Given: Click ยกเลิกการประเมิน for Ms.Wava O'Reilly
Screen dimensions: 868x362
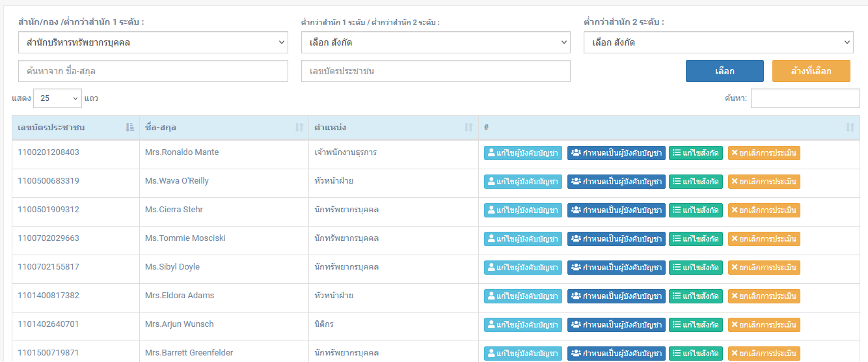Looking at the screenshot, I should point(764,182).
